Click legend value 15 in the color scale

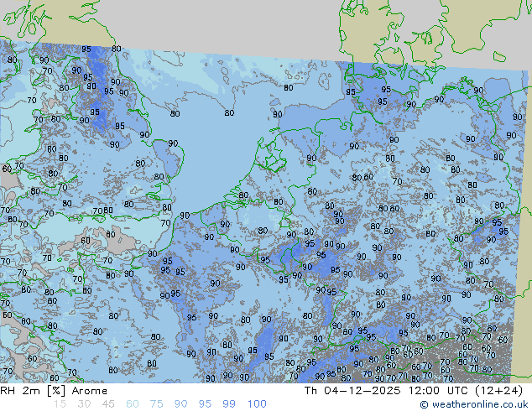tap(60, 404)
